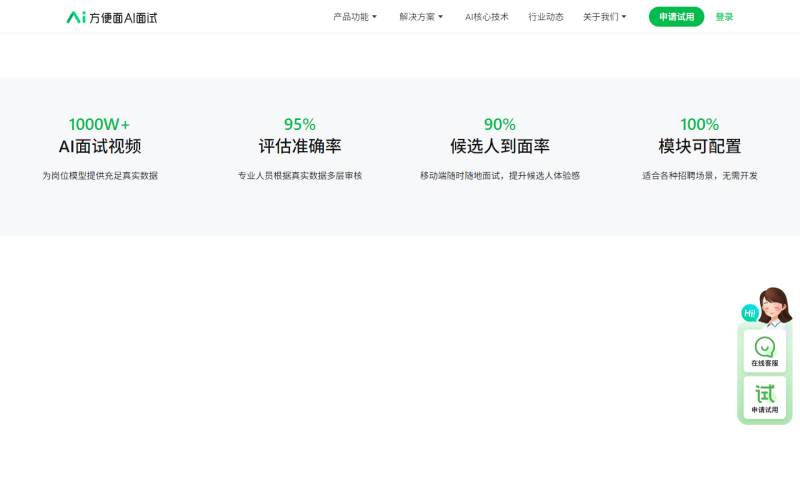Click the Hi! speech bubble

click(749, 313)
